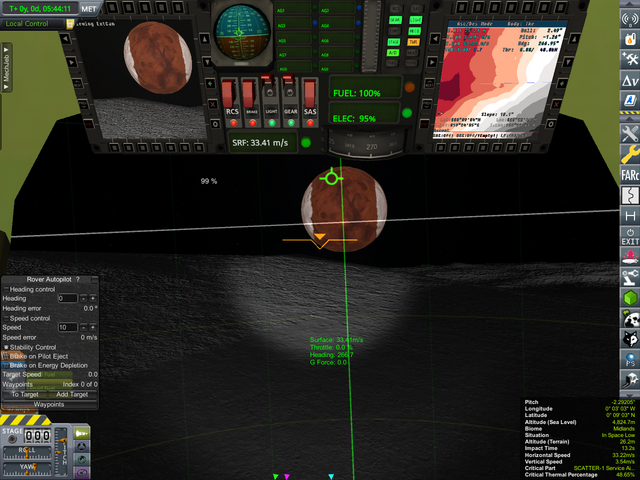Open the PS blue sphere icon
The width and height of the screenshot is (640, 480).
(630, 360)
